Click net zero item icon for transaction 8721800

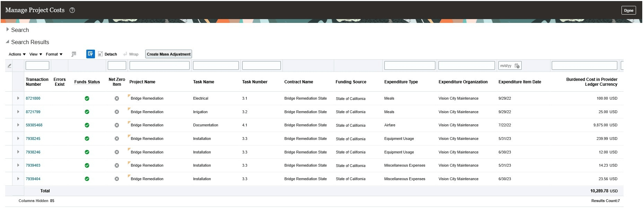point(117,99)
